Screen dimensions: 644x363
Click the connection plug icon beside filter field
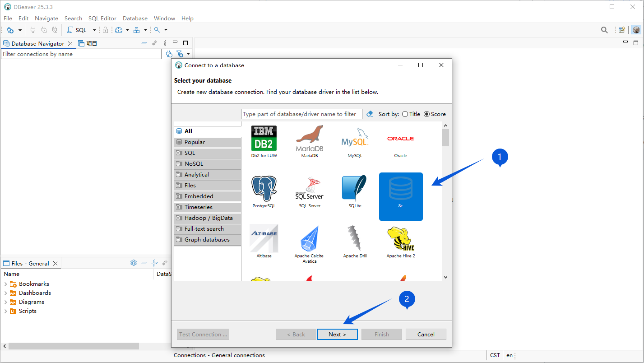pos(169,54)
